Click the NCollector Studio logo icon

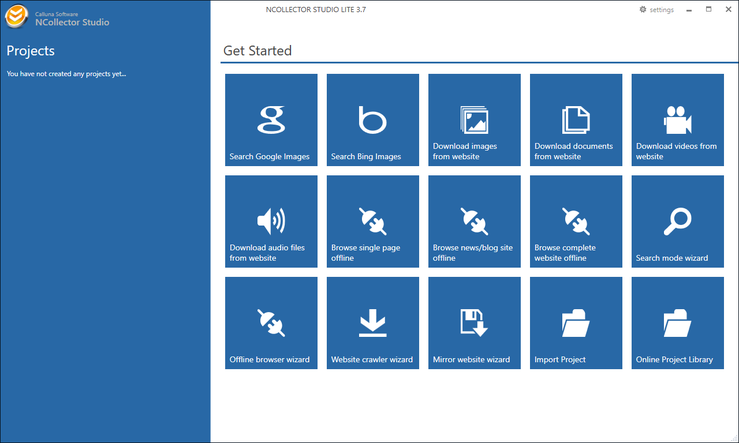16,16
